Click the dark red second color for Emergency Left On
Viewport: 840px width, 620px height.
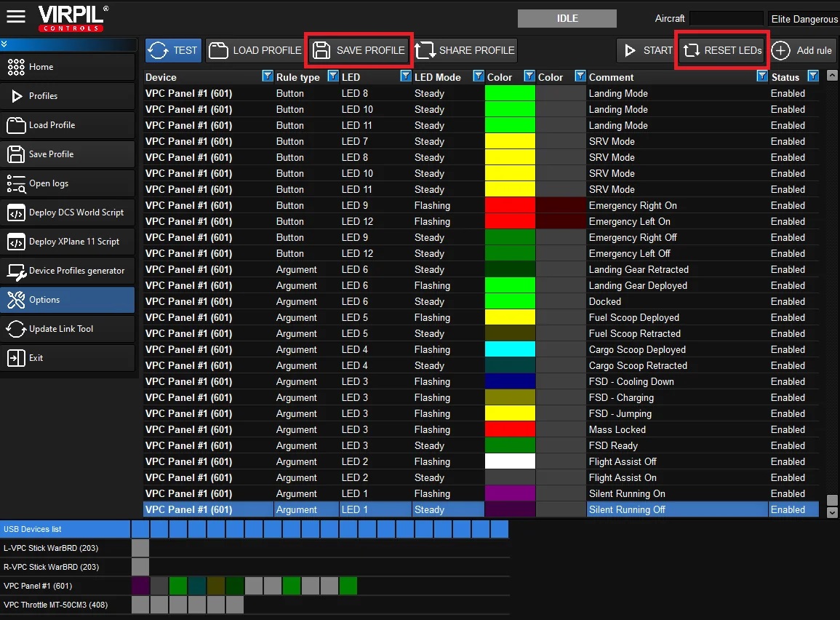tap(561, 221)
